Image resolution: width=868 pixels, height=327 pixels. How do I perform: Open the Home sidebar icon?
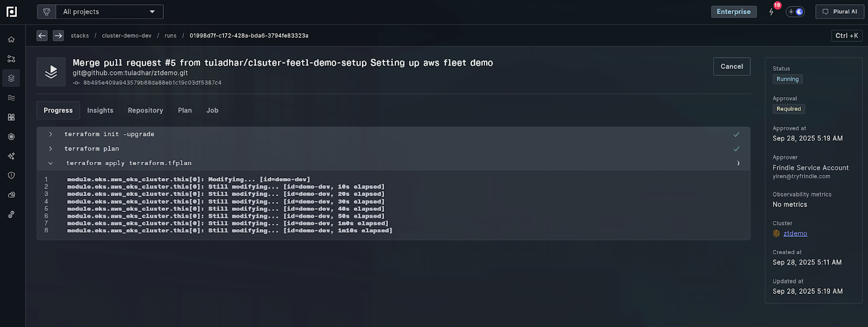(11, 40)
